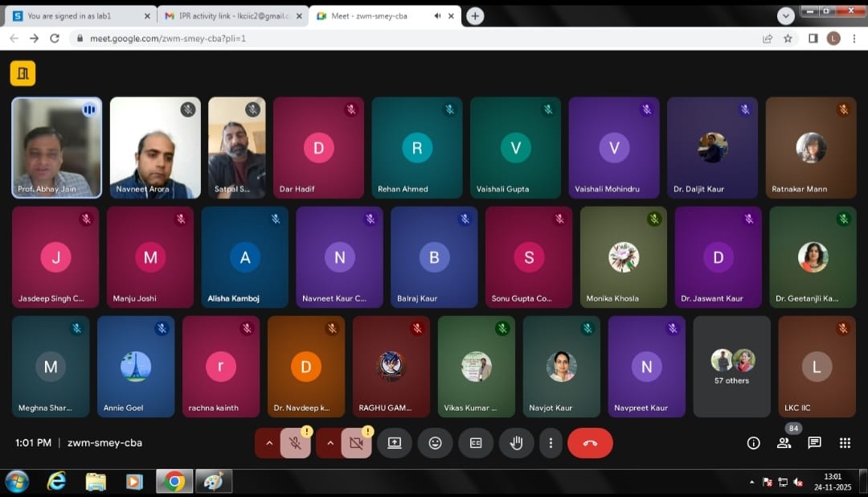The width and height of the screenshot is (868, 497).
Task: Click the browser reload page button
Action: coord(55,38)
